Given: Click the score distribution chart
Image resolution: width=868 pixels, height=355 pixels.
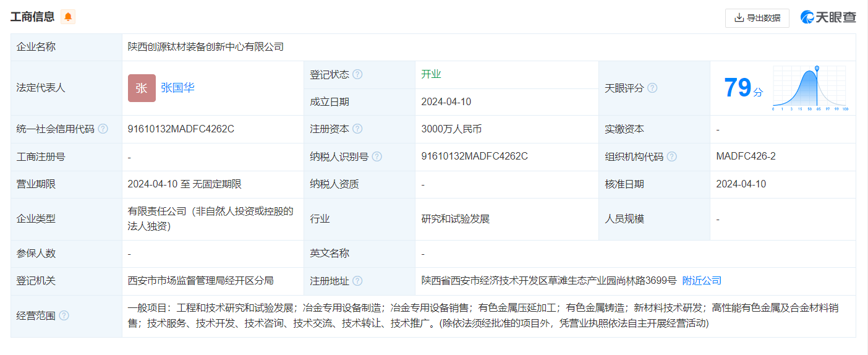Looking at the screenshot, I should [x=810, y=88].
